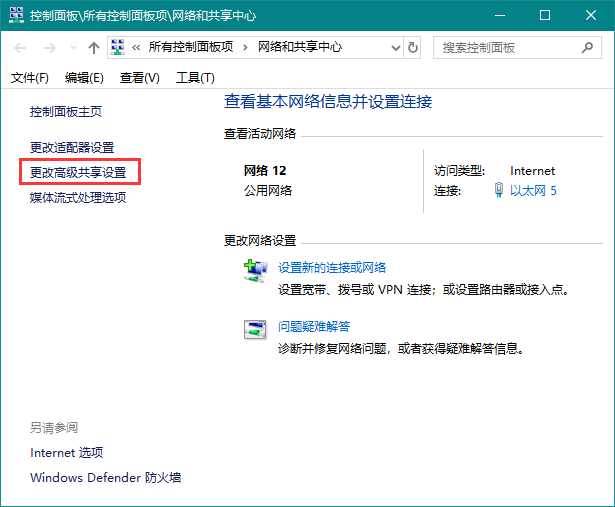The image size is (615, 507).
Task: Minimize the Network and Sharing Center window
Action: coord(500,15)
